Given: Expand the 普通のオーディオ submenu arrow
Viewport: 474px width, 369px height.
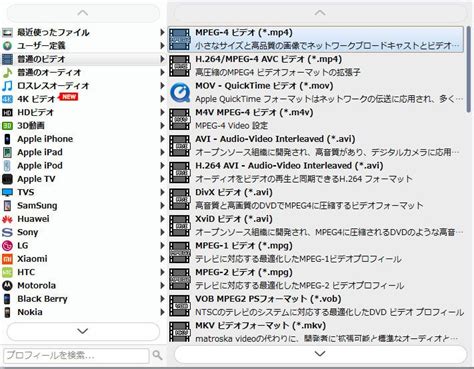Looking at the screenshot, I should [162, 72].
